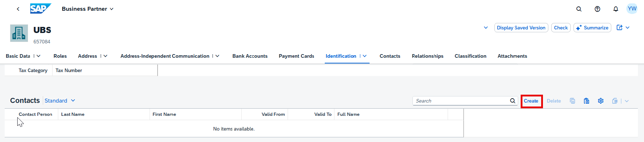This screenshot has height=142, width=644.
Task: Switch to the Bank Accounts tab
Action: click(250, 56)
